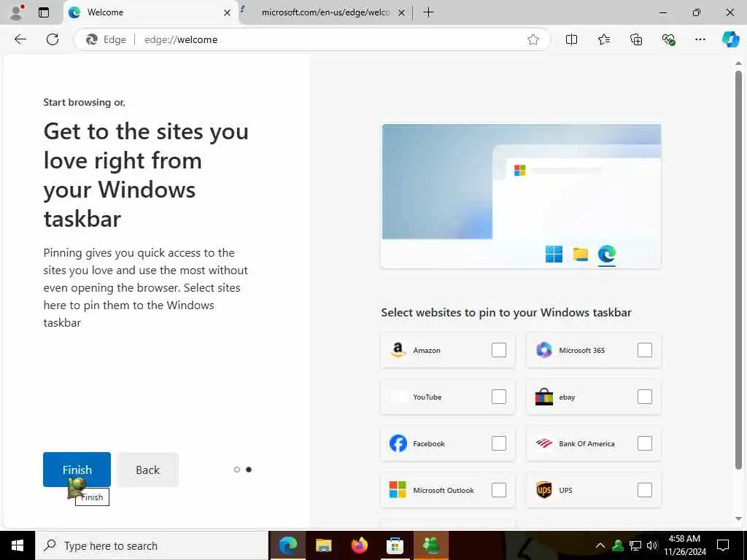Click the Microsoft 365 logo icon
747x560 pixels.
coord(543,350)
